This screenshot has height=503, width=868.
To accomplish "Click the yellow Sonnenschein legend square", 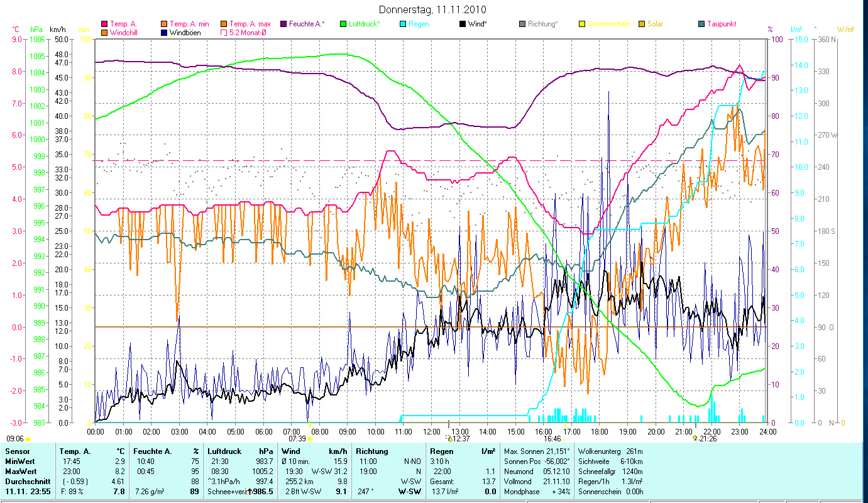I will point(582,24).
